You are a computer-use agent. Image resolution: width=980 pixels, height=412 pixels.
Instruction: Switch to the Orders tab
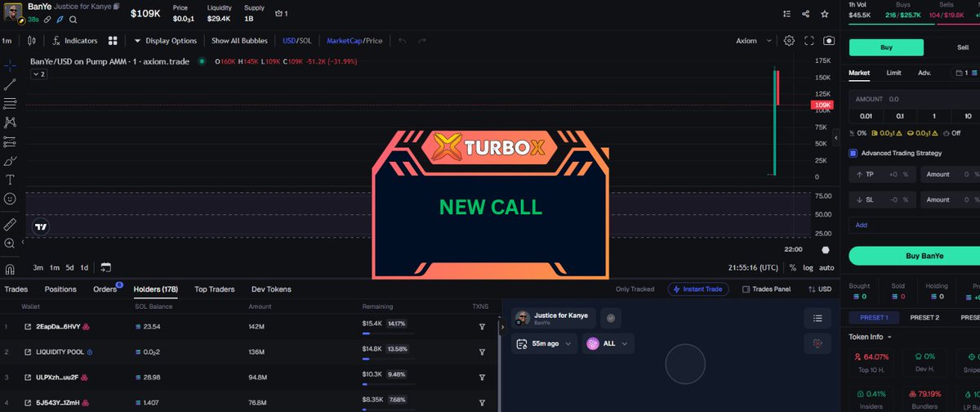coord(105,289)
